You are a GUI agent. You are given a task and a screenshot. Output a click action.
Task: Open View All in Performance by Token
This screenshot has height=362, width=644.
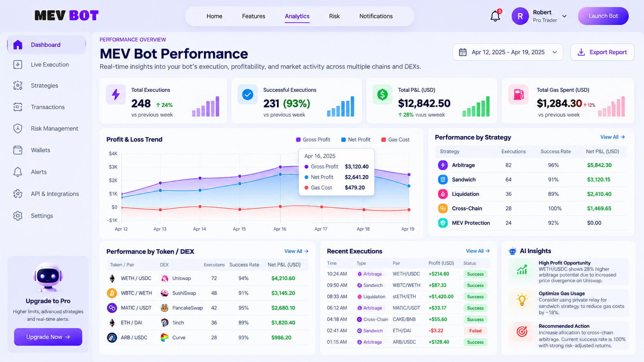click(296, 251)
